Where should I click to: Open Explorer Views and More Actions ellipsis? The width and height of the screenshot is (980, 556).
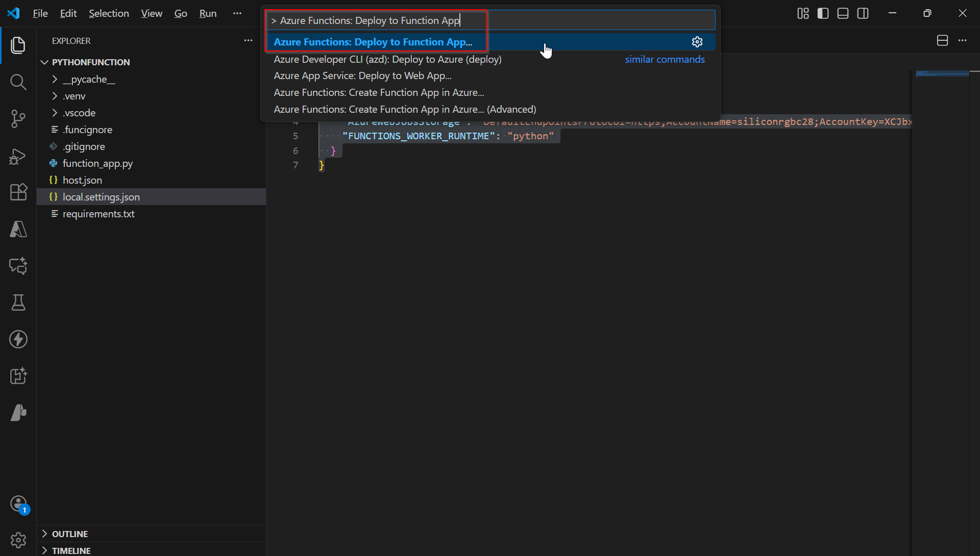pyautogui.click(x=248, y=40)
